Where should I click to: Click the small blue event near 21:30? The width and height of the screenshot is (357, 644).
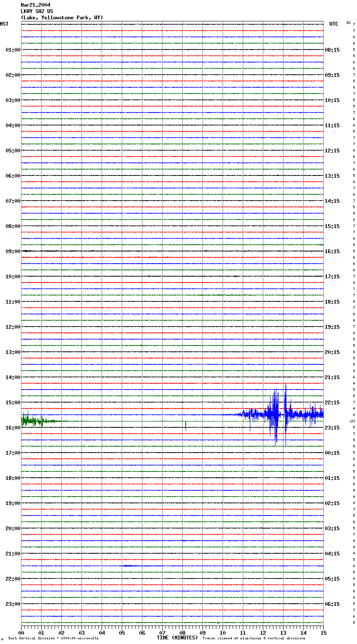[129, 566]
